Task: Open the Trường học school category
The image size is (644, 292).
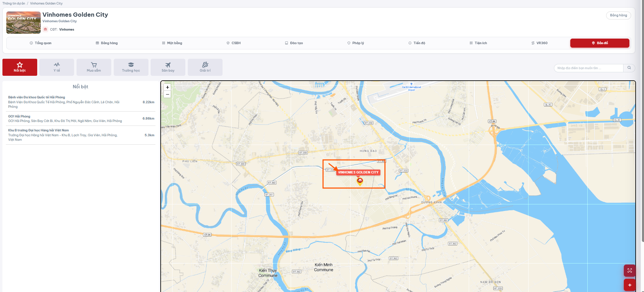Action: [131, 67]
